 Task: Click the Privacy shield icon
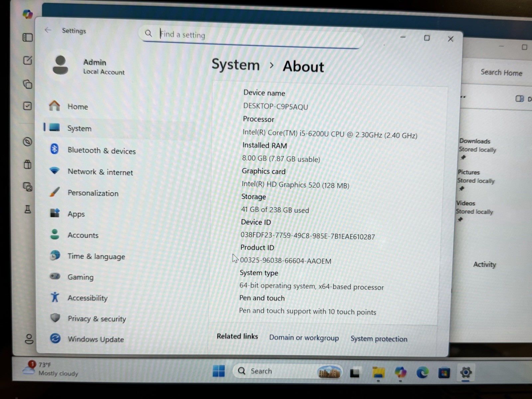pos(55,318)
